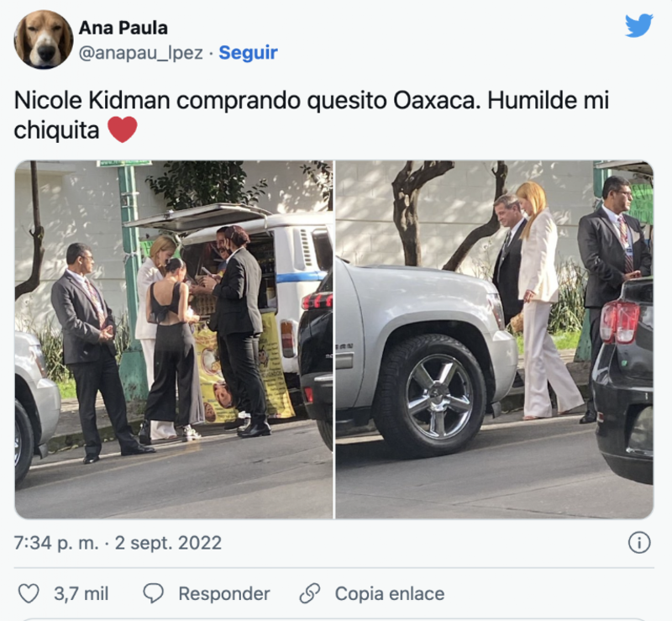The width and height of the screenshot is (672, 621).
Task: Click the Copia enlace label
Action: click(390, 594)
